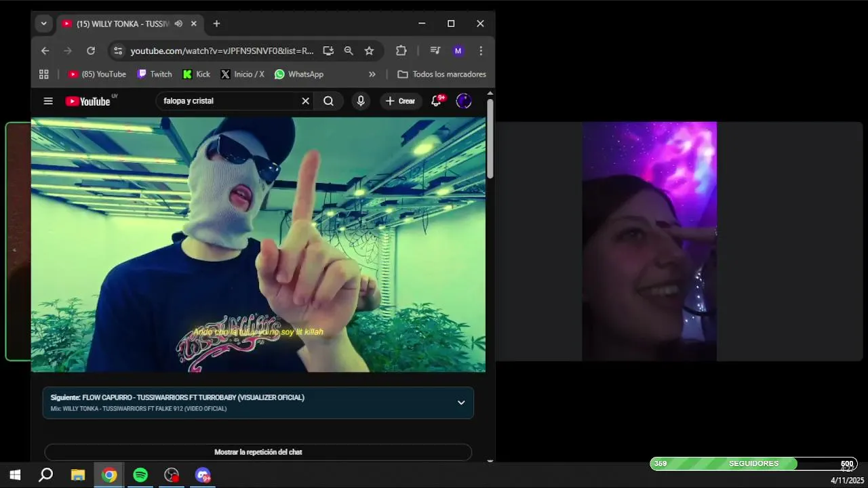Open a new tab with plus button
This screenshot has width=868, height=488.
(x=216, y=24)
